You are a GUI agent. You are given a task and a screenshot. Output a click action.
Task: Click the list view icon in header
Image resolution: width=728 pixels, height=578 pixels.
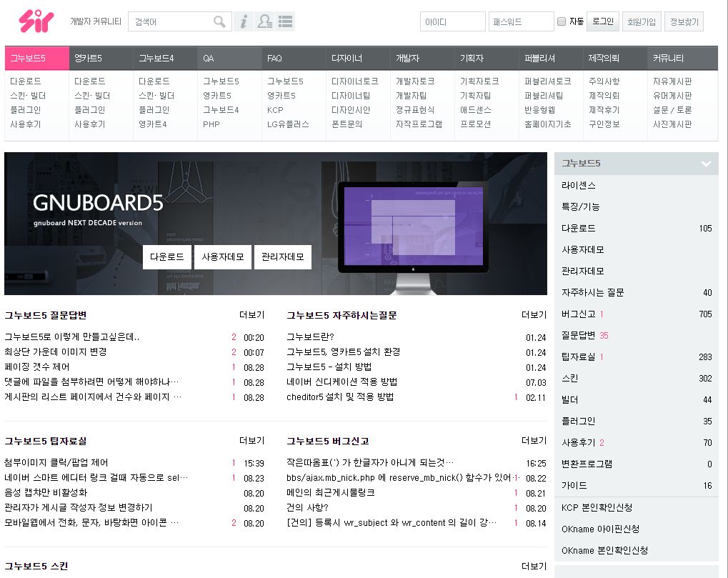pos(286,22)
